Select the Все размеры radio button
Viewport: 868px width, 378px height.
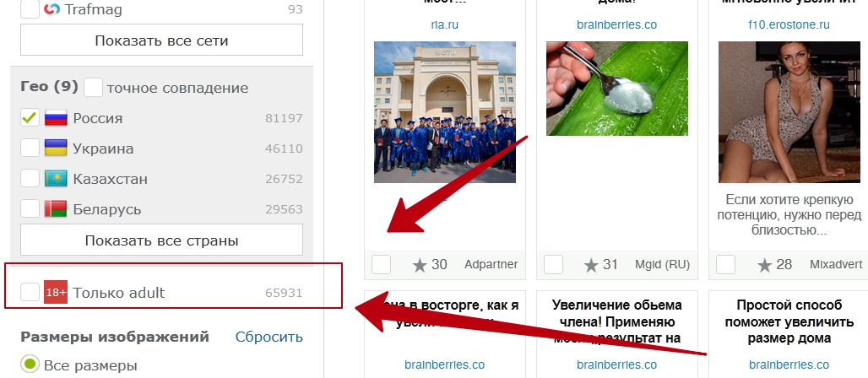point(30,364)
